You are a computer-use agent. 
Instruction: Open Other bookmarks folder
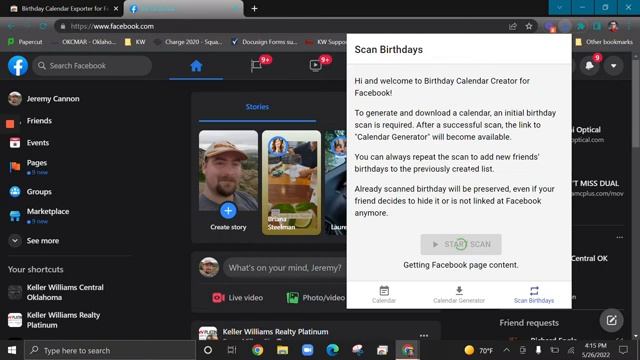click(x=604, y=42)
